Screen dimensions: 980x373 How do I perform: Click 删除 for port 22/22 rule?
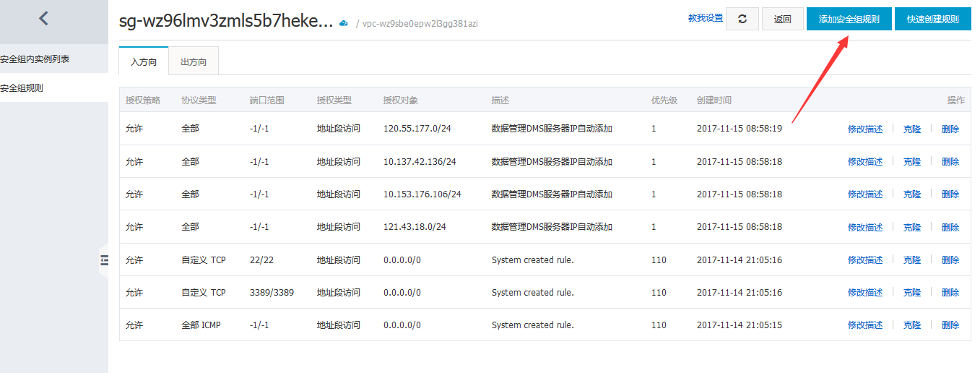[x=950, y=260]
